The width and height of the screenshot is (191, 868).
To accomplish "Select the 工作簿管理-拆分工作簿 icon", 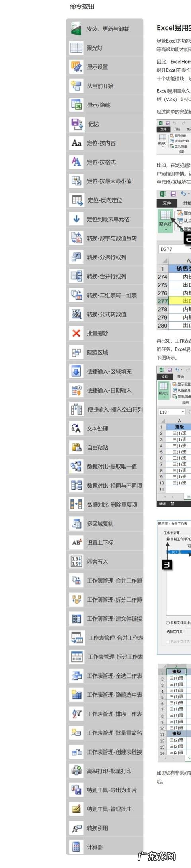I will 76,599.
